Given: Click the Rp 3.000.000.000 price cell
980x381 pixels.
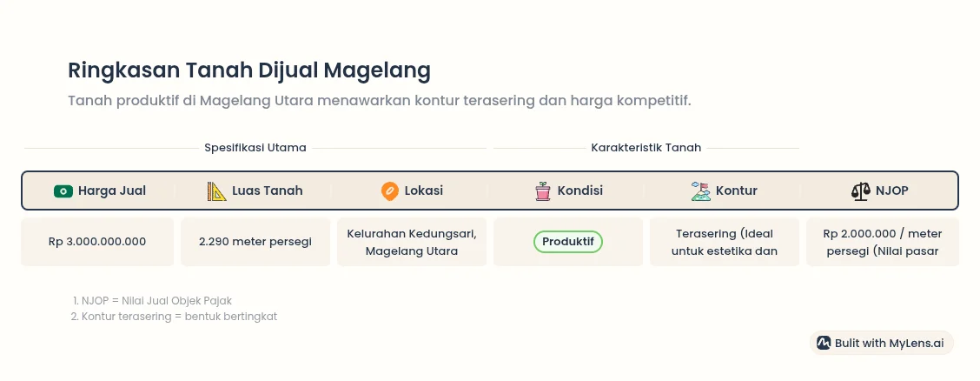Looking at the screenshot, I should [97, 242].
